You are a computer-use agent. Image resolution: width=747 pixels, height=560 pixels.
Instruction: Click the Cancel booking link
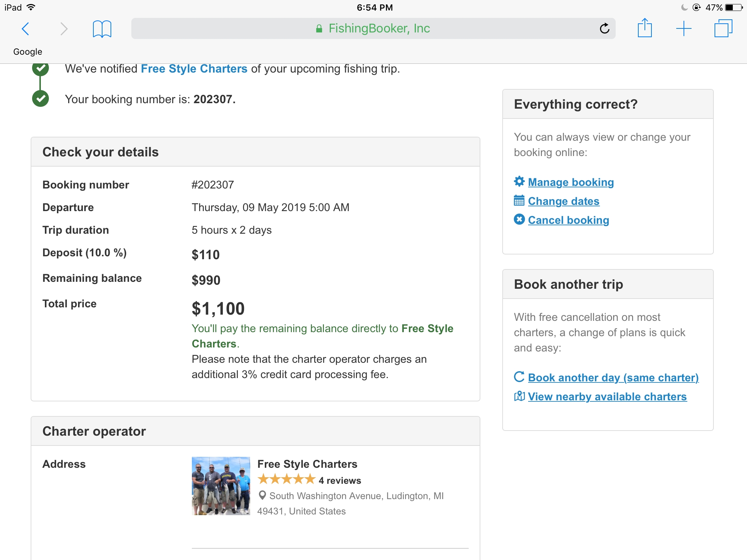click(x=568, y=220)
